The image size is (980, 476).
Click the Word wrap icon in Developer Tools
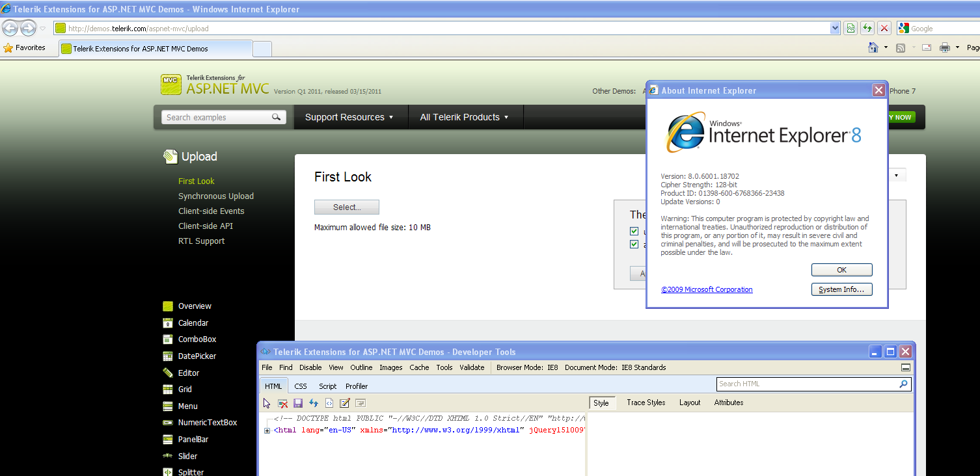pyautogui.click(x=361, y=403)
